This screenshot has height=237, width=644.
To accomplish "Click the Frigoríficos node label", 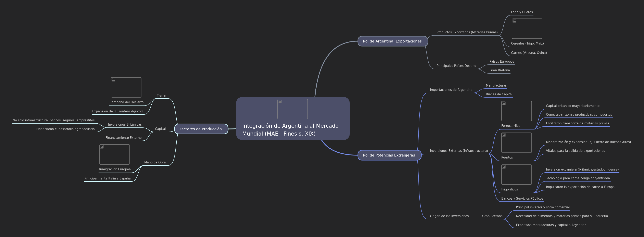I will pos(509,189).
